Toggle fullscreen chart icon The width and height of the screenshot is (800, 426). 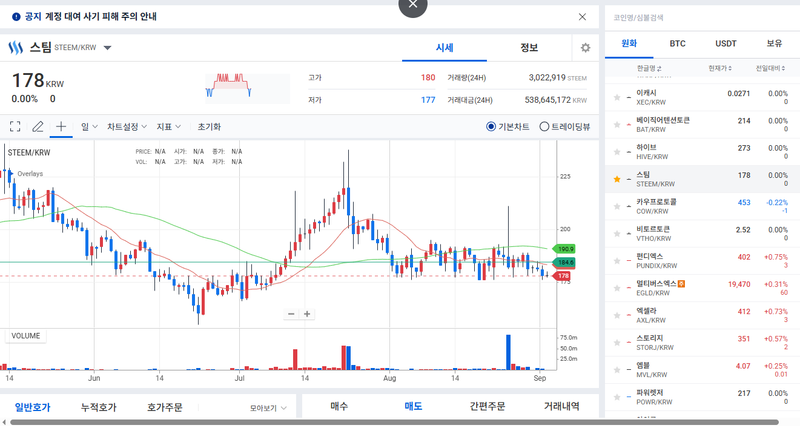(x=15, y=127)
